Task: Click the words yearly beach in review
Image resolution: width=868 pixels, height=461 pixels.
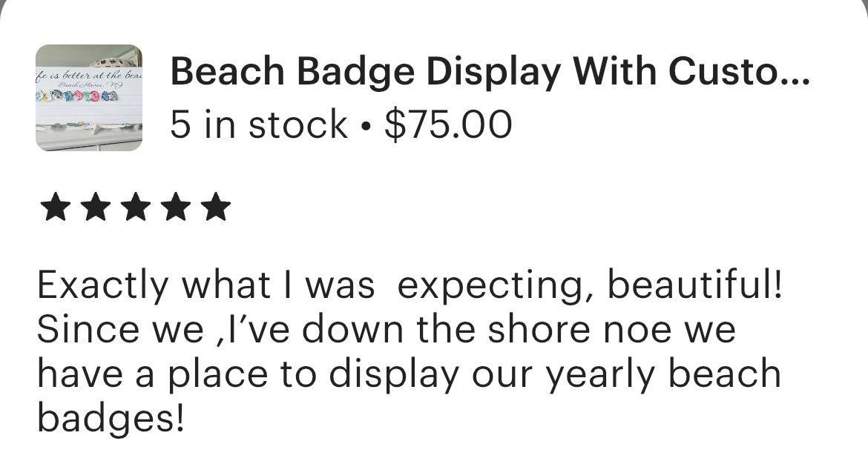Action: click(663, 376)
